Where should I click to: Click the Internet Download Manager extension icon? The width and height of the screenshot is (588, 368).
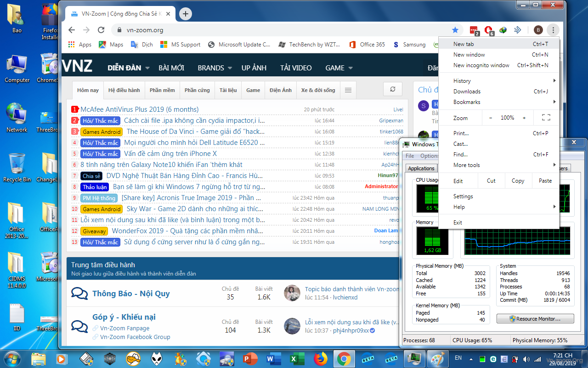click(503, 30)
